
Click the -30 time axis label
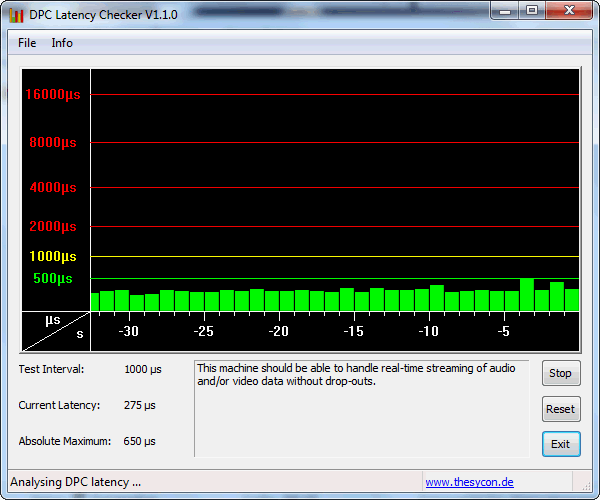(129, 331)
